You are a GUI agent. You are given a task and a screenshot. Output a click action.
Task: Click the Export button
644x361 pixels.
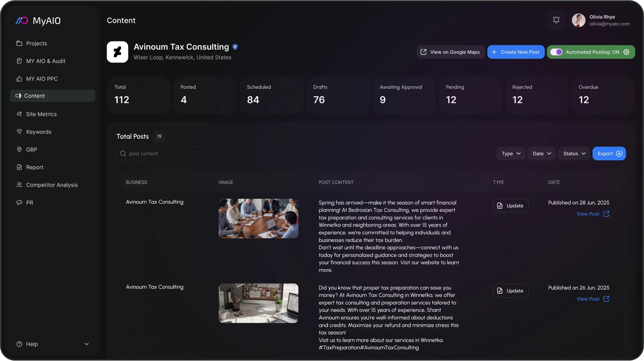pyautogui.click(x=609, y=153)
